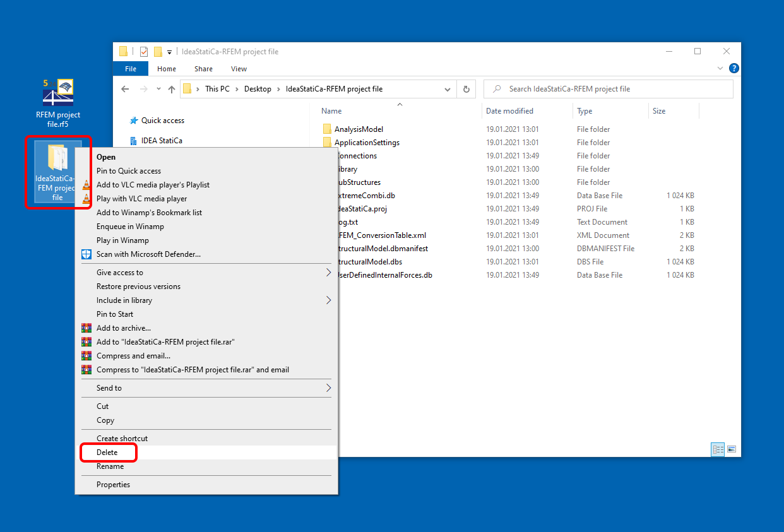This screenshot has width=784, height=532.
Task: Switch to large icons view button
Action: (x=732, y=449)
